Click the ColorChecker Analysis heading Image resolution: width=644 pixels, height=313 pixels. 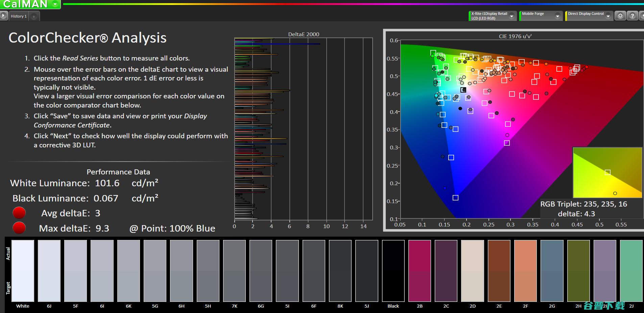point(88,38)
